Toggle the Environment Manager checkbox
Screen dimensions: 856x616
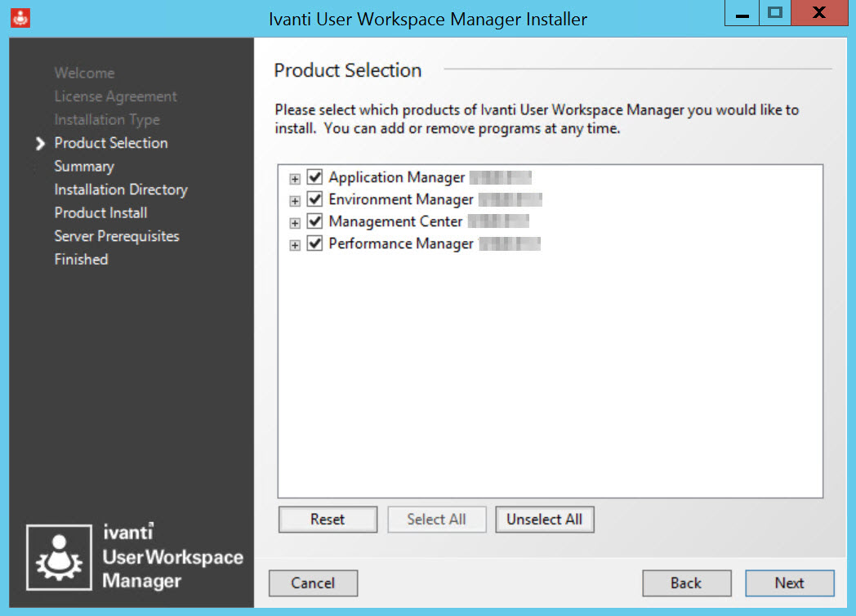[x=314, y=199]
